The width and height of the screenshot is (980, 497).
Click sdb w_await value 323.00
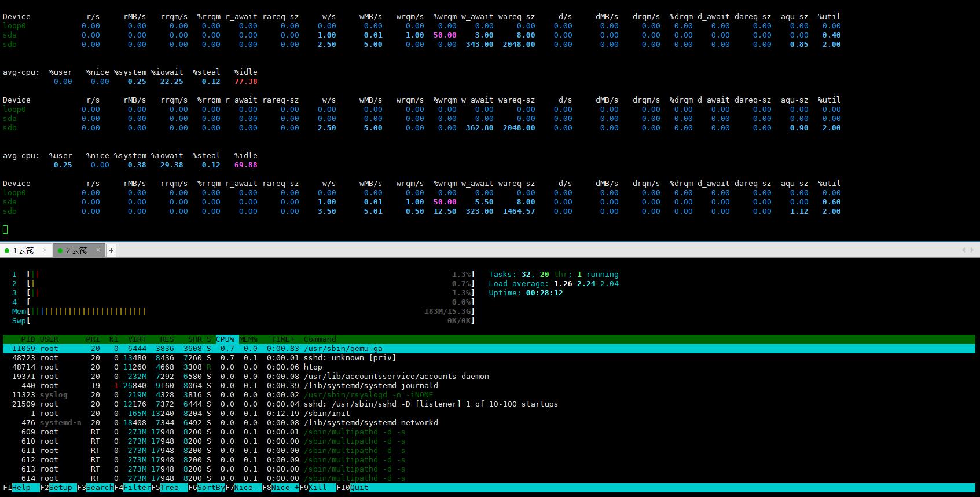pos(480,211)
